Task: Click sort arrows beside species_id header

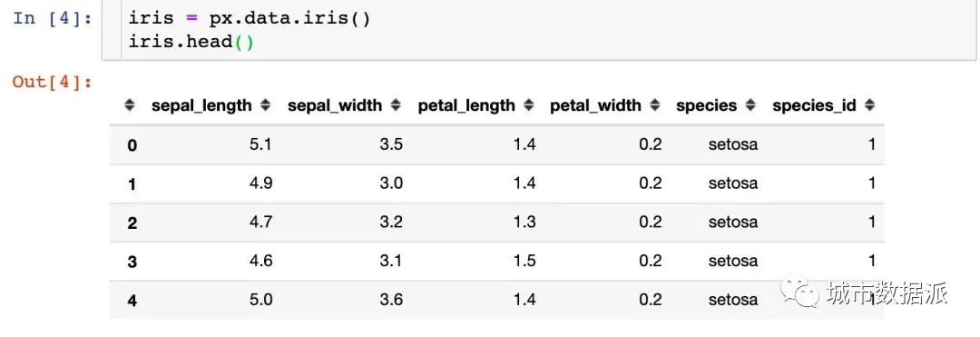Action: click(869, 105)
